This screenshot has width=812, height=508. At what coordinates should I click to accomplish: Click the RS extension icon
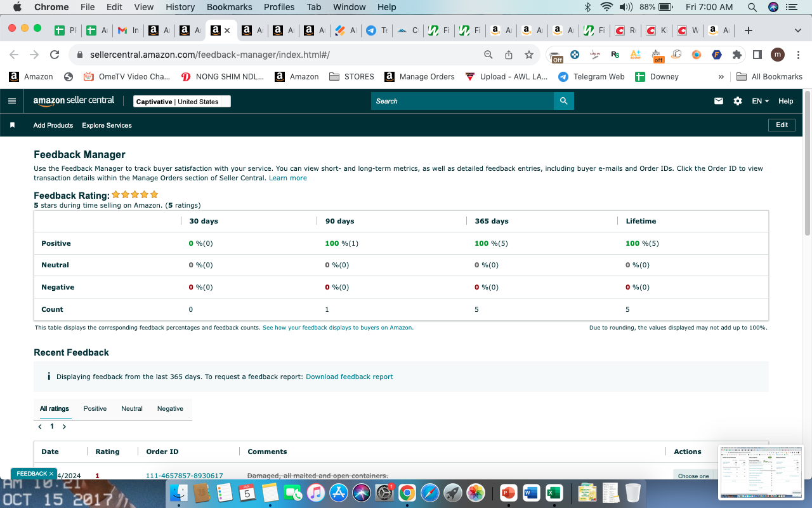point(615,55)
